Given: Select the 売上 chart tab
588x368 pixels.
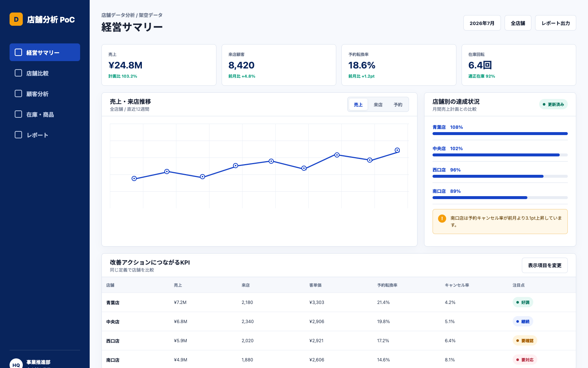Looking at the screenshot, I should point(358,105).
